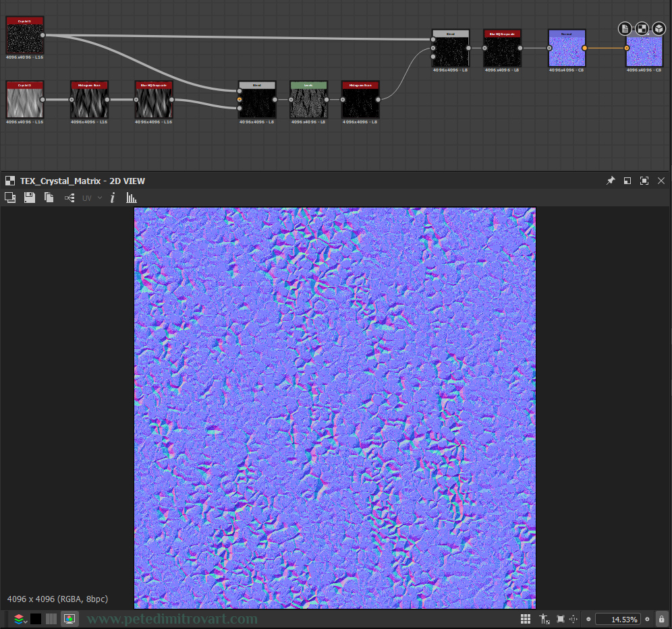This screenshot has width=672, height=629.
Task: Select the upper-row Blend node
Action: click(x=451, y=49)
